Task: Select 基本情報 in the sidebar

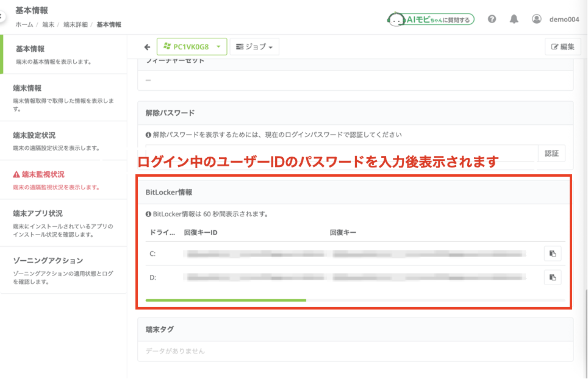Action: [x=65, y=54]
